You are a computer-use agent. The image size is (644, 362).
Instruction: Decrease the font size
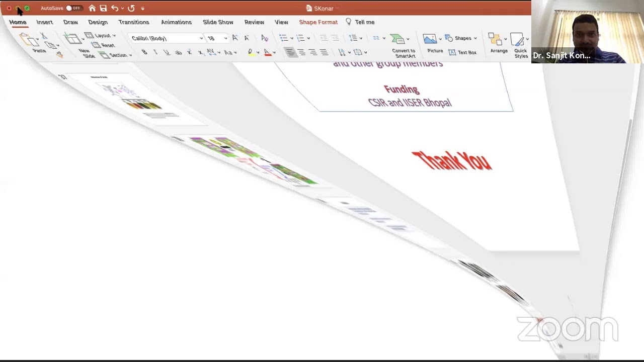pos(246,38)
